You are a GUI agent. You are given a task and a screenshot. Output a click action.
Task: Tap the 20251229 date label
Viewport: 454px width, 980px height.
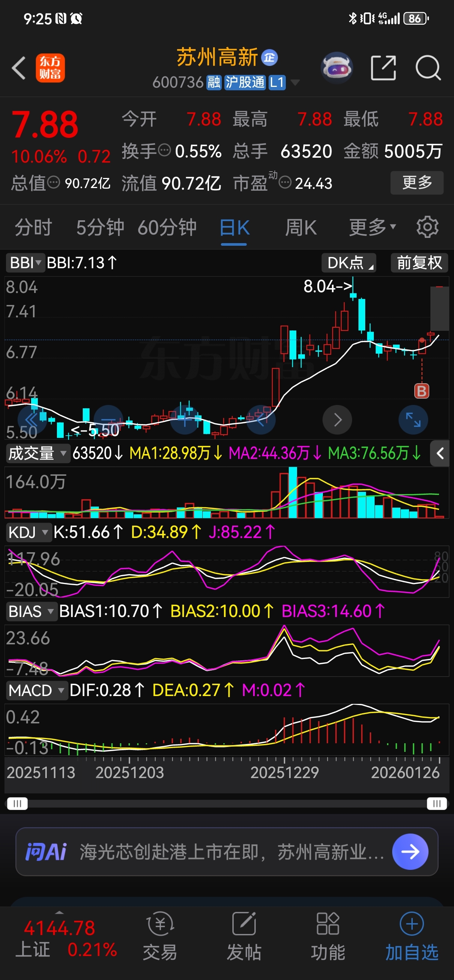285,773
